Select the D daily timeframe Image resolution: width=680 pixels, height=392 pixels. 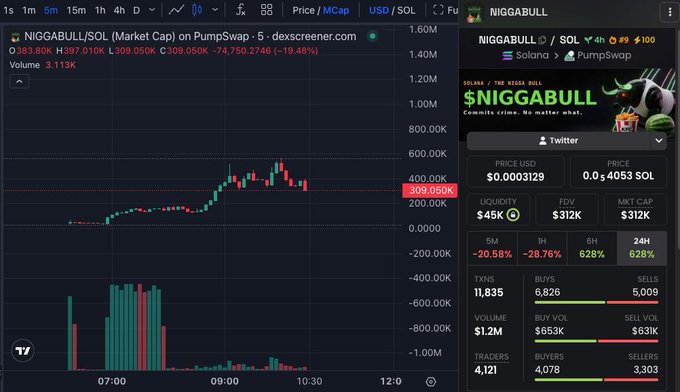point(137,10)
